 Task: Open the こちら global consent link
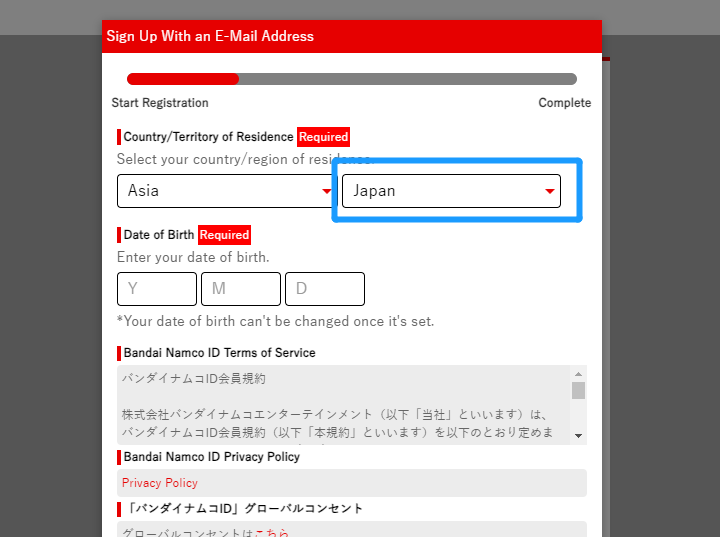(272, 533)
